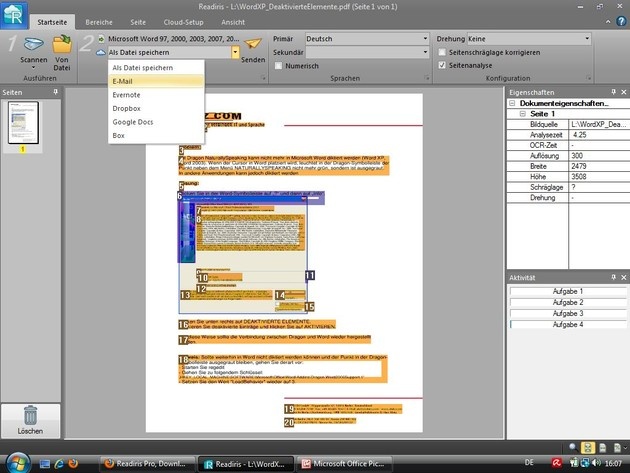Pin the Eigenschaften panel

click(x=613, y=92)
